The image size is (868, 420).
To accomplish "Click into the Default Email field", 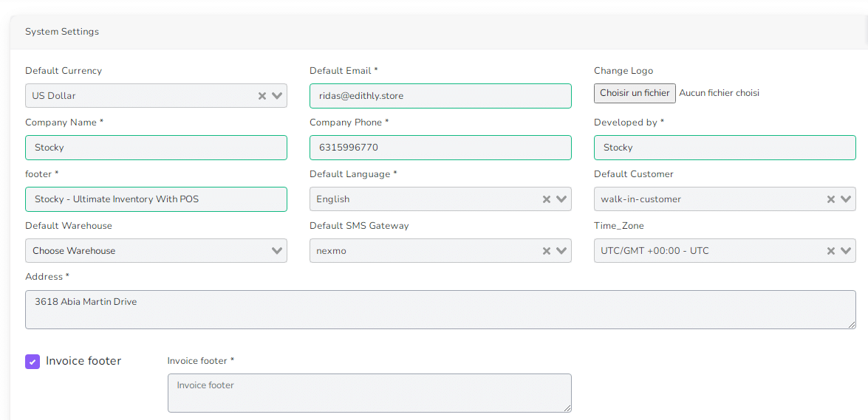I will (440, 96).
